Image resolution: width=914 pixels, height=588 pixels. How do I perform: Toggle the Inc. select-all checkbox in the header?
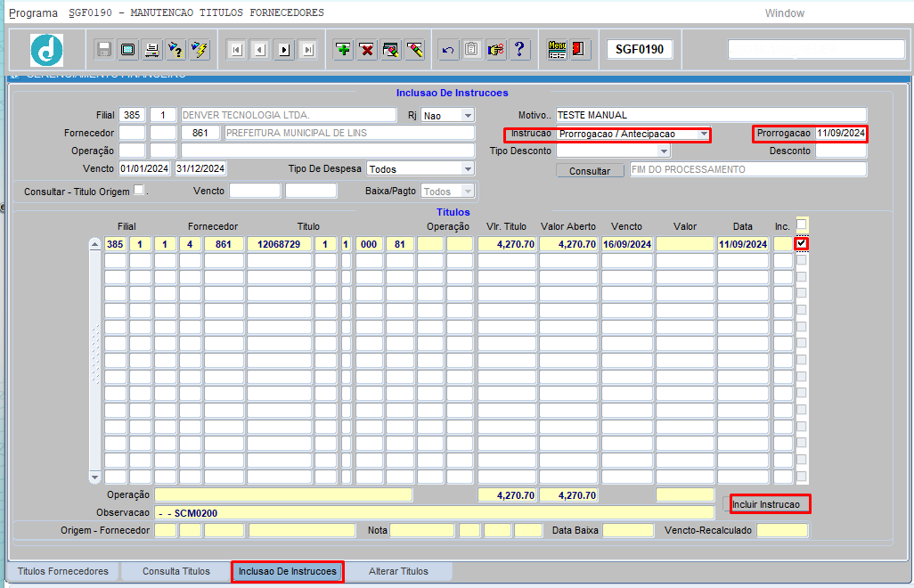point(802,225)
